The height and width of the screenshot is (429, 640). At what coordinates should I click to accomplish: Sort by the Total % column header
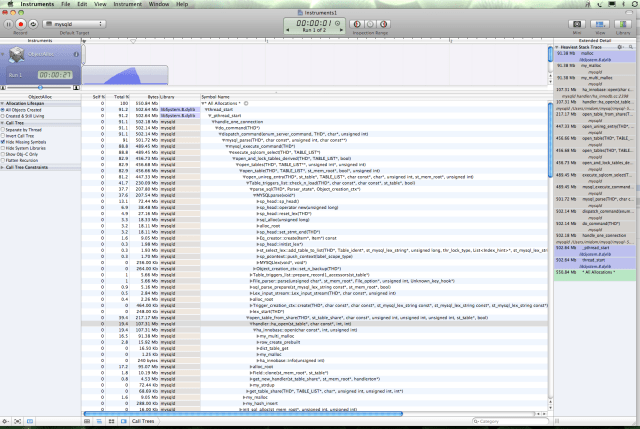coord(118,97)
